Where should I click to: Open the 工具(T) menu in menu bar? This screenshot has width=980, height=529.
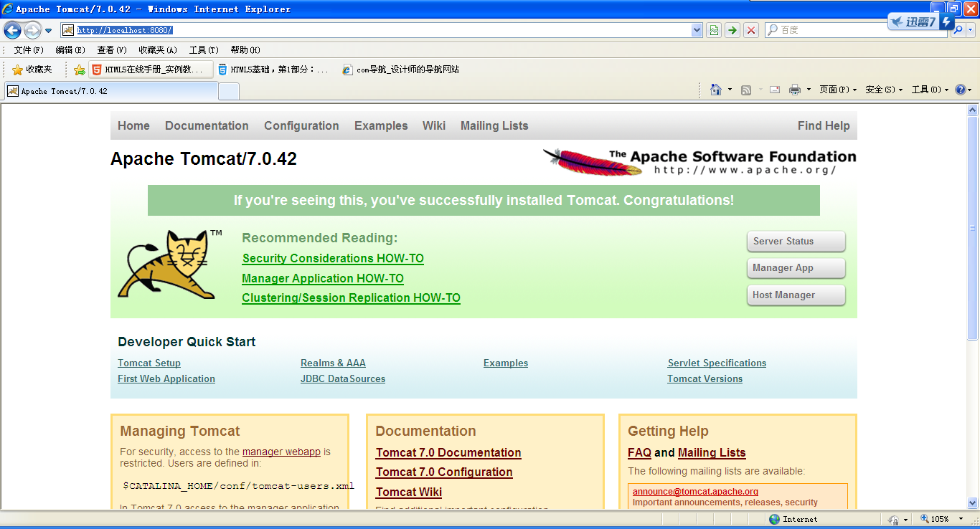tap(204, 50)
